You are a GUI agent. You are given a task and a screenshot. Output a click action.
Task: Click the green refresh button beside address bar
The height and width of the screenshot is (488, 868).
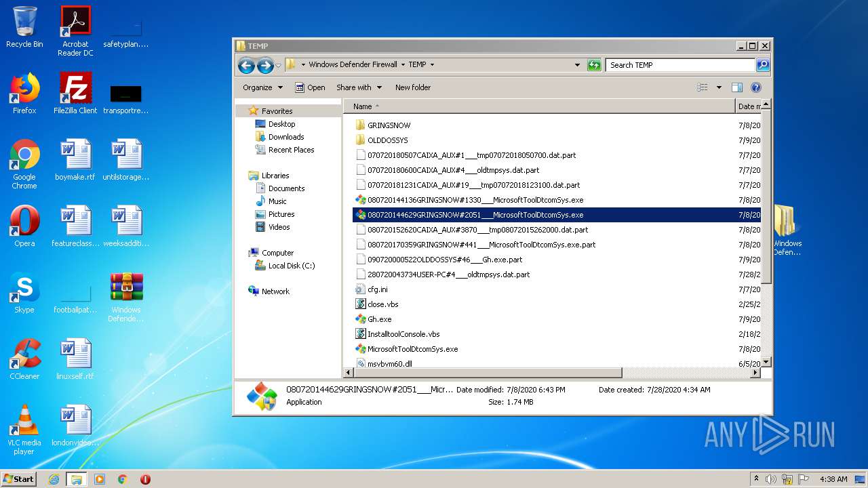pyautogui.click(x=594, y=65)
